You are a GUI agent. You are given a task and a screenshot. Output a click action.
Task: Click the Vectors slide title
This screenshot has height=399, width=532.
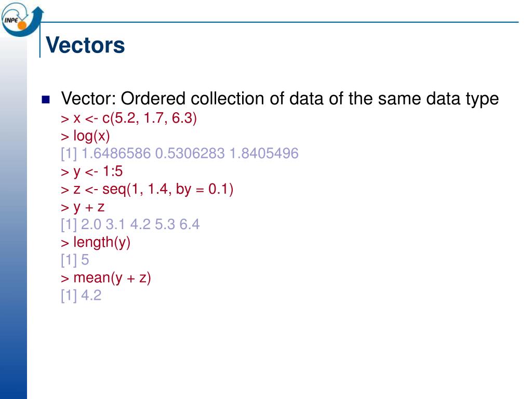tap(85, 45)
